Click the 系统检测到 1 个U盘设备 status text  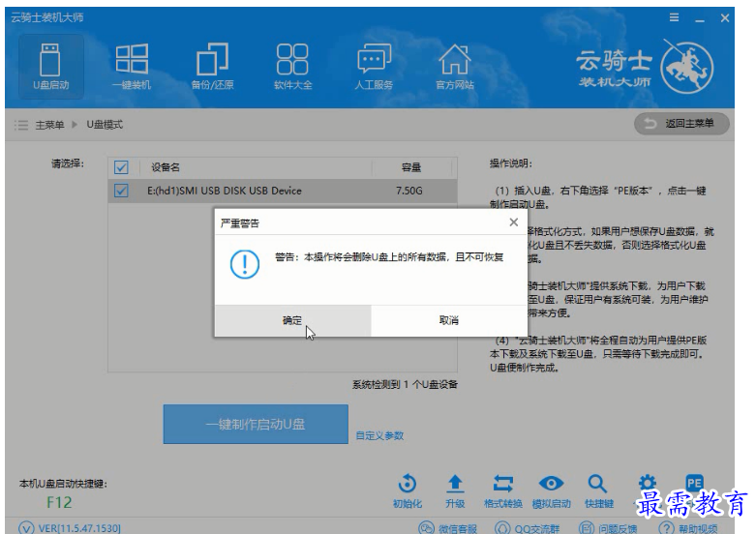point(405,385)
